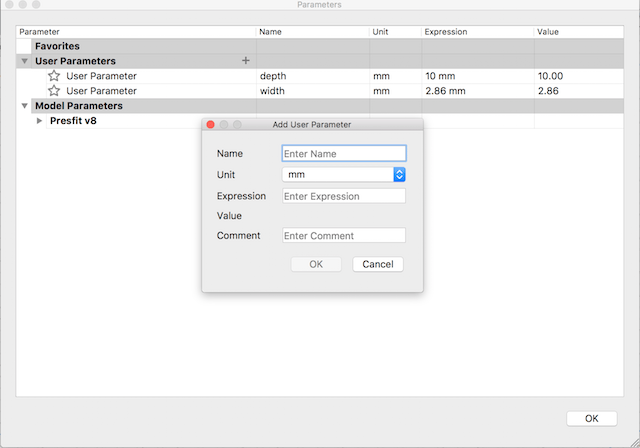Click OK in the Parameters window
Image resolution: width=640 pixels, height=448 pixels.
[591, 418]
